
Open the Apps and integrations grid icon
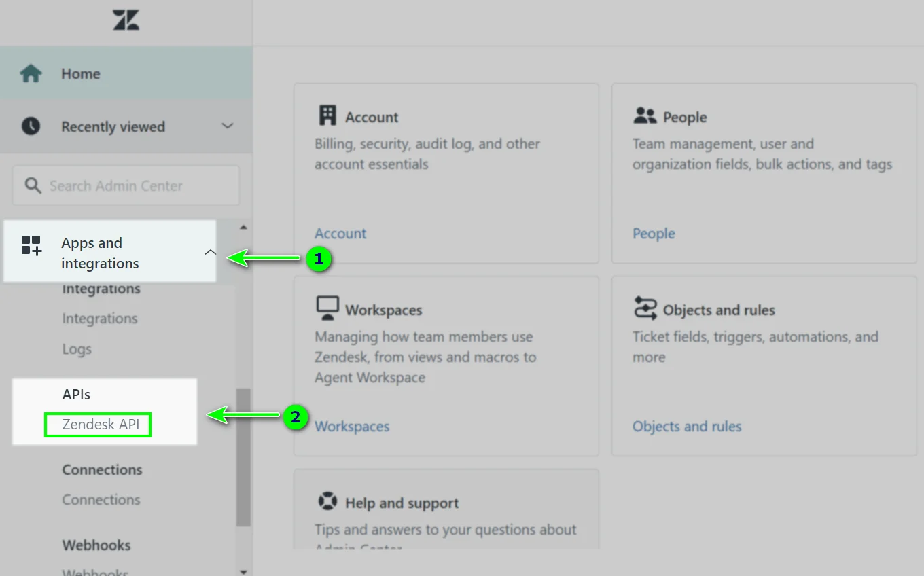pyautogui.click(x=31, y=245)
